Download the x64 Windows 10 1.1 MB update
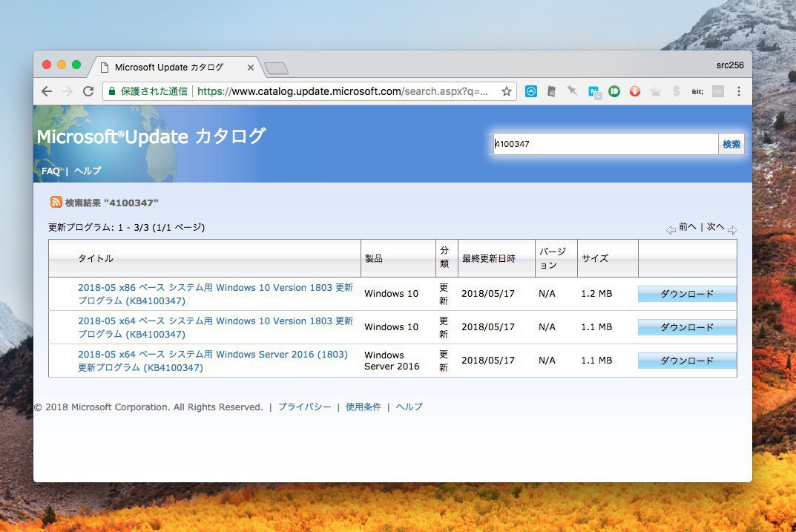This screenshot has height=532, width=796. (687, 327)
